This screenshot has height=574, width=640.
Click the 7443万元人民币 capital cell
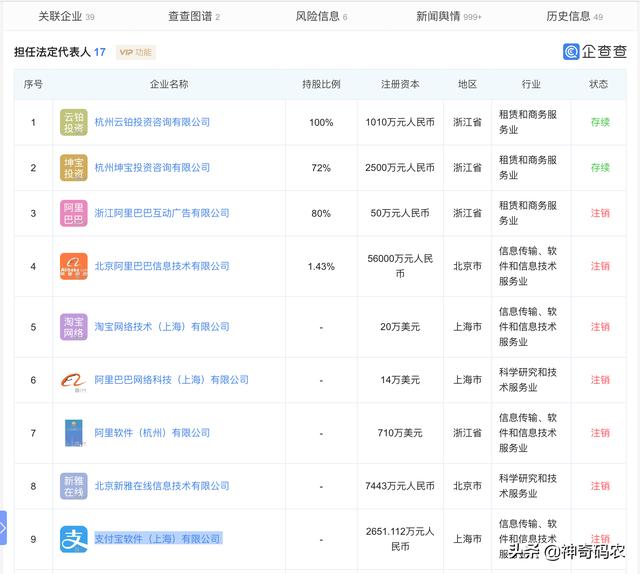[400, 486]
